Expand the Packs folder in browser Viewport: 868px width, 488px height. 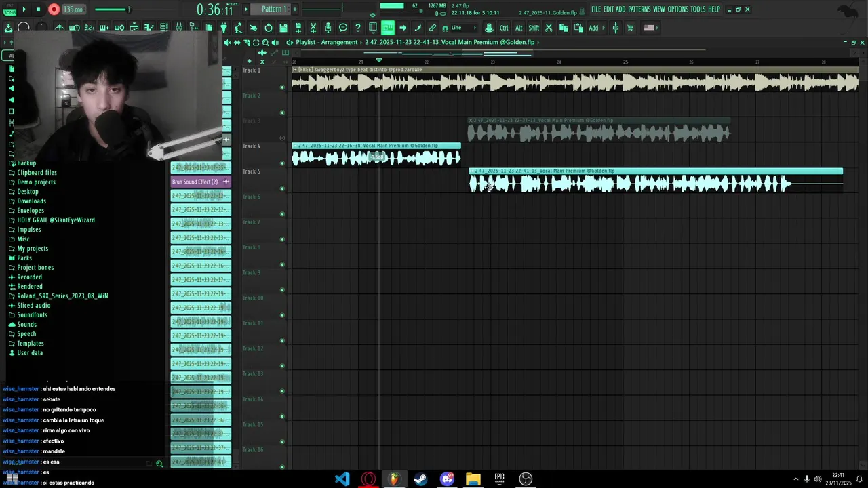tap(24, 258)
